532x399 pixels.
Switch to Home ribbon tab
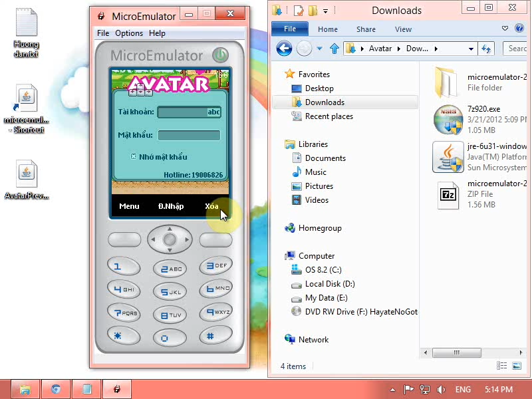tap(327, 29)
